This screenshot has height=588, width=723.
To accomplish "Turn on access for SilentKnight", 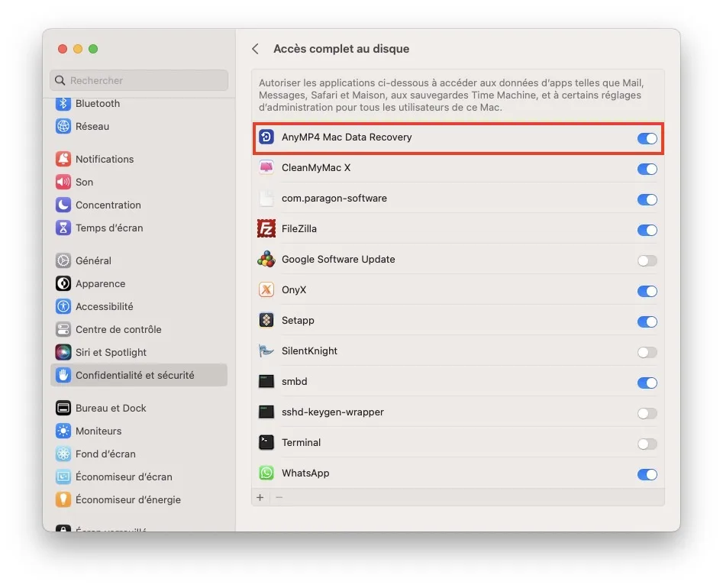I will 647,352.
